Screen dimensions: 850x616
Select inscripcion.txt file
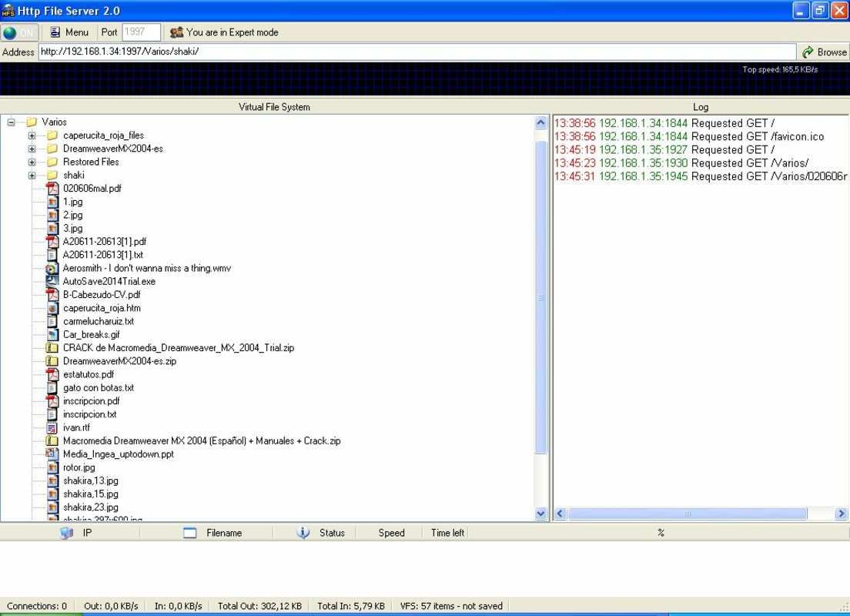click(89, 414)
